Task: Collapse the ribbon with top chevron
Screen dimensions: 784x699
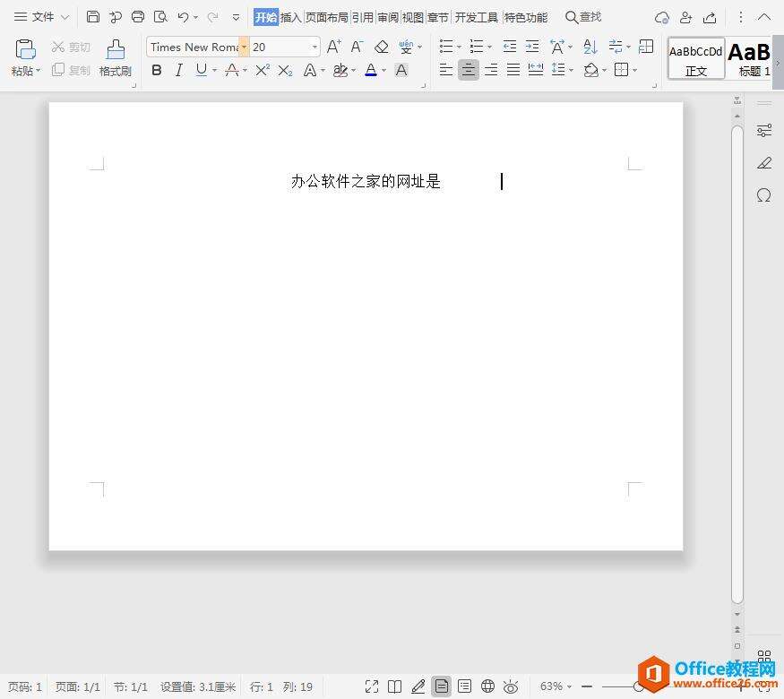Action: (x=764, y=17)
